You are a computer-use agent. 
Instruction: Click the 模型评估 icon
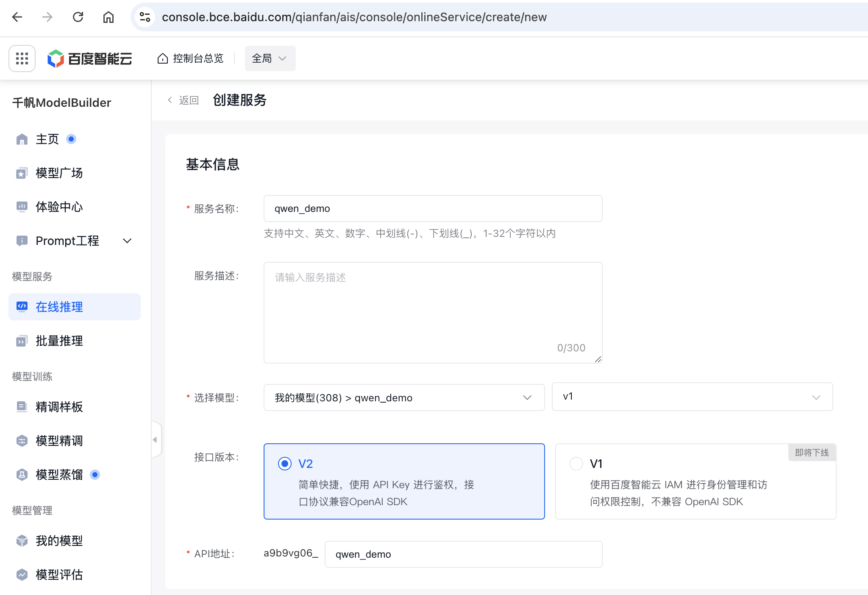(22, 575)
